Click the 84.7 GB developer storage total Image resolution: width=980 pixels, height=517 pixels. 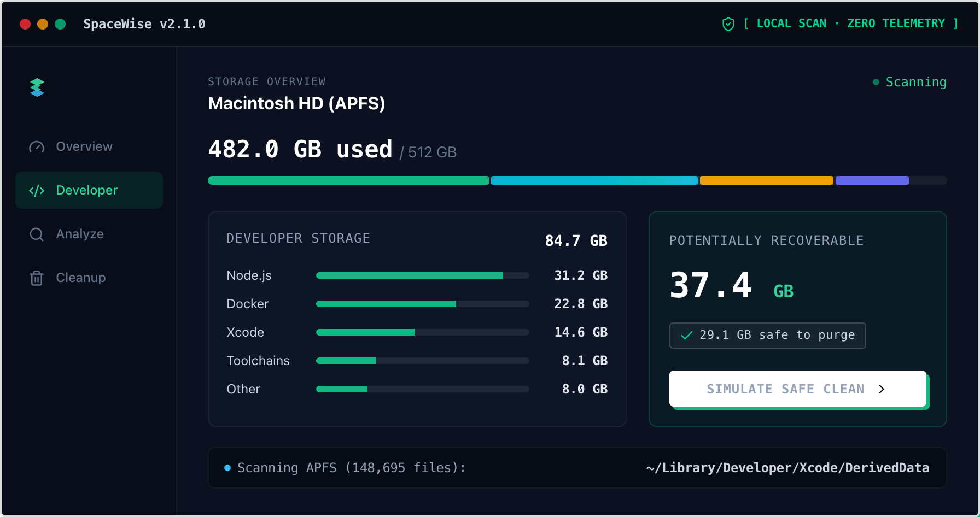(x=576, y=240)
